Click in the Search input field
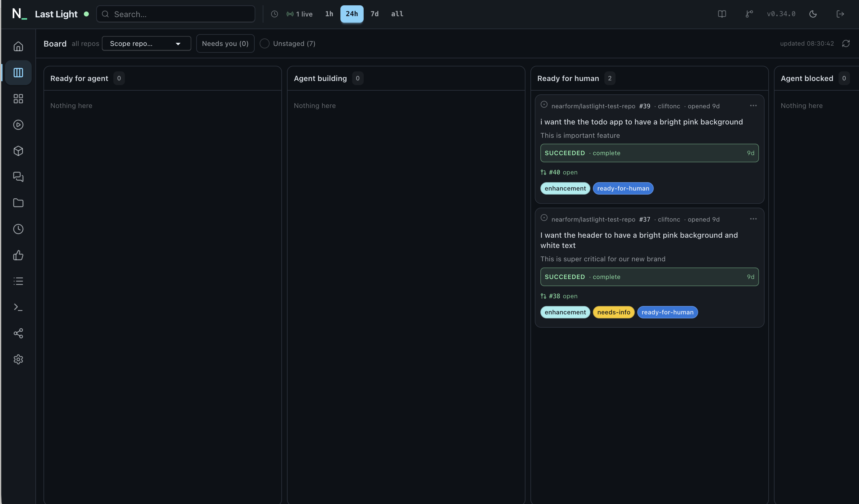The height and width of the screenshot is (504, 859). (x=176, y=14)
